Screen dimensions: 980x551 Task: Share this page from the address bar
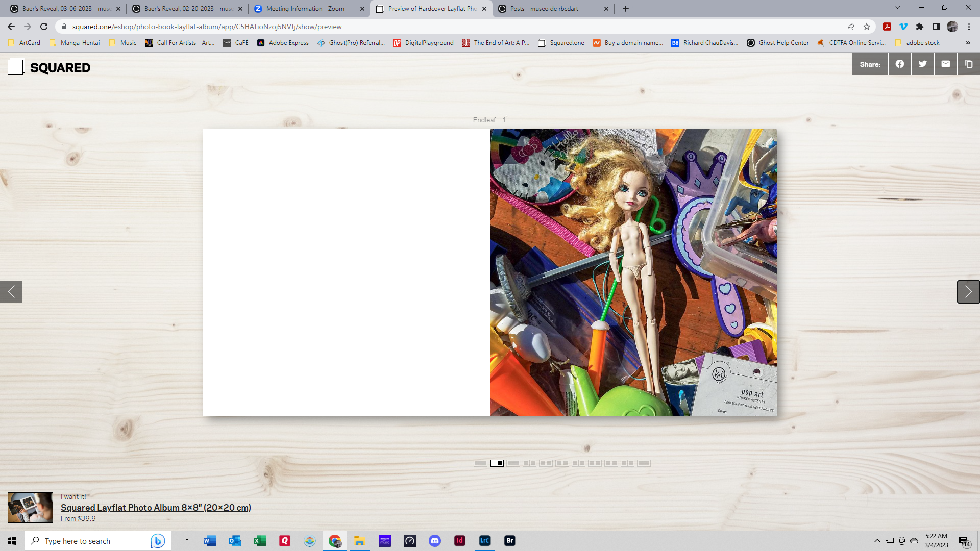pos(850,27)
